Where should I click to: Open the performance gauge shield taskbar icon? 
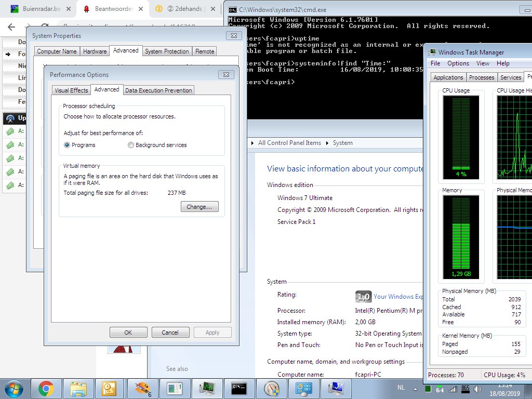tap(271, 389)
